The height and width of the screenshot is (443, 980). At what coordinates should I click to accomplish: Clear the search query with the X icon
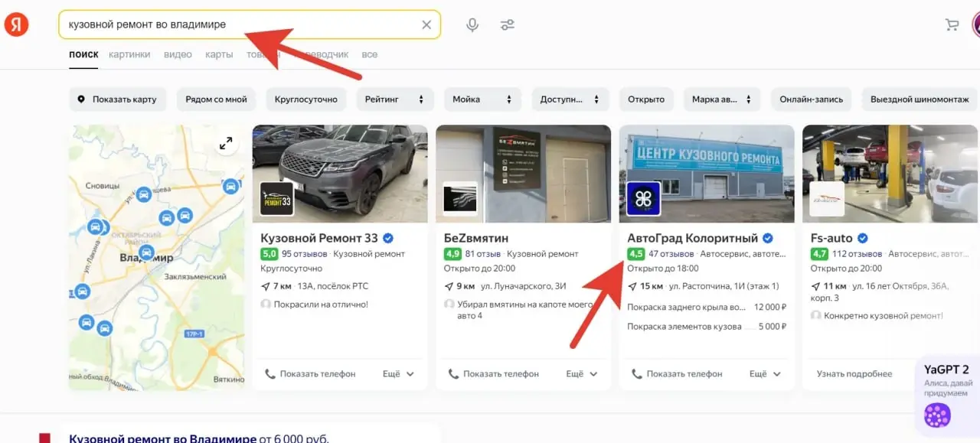click(x=426, y=24)
